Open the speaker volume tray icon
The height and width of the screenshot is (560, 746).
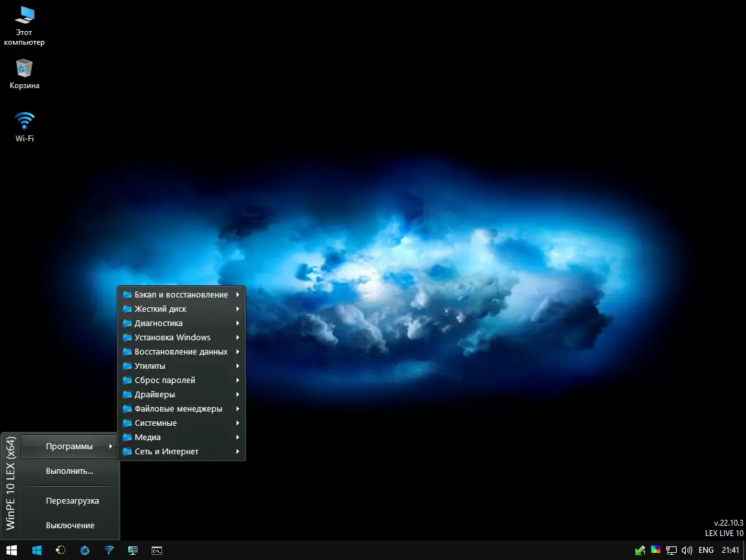pyautogui.click(x=686, y=550)
